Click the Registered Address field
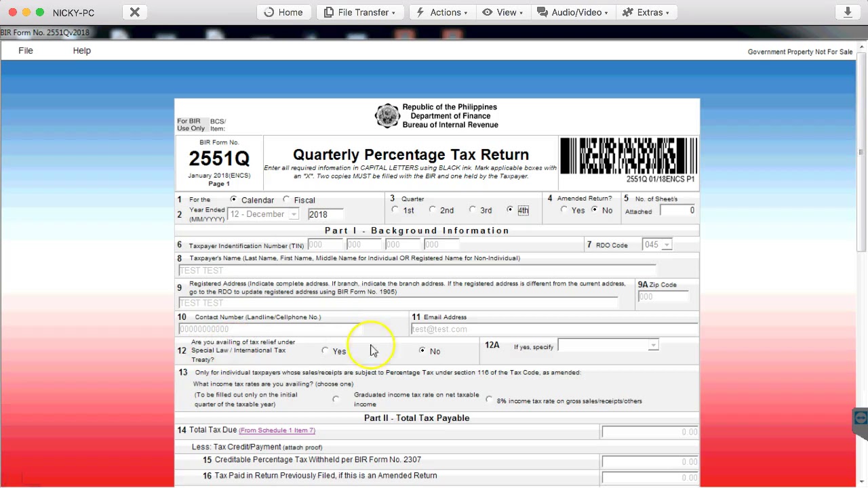The image size is (868, 488). coord(398,303)
